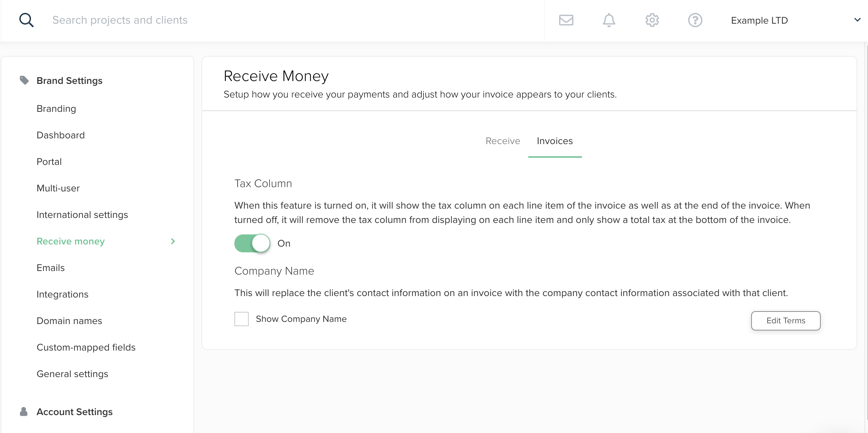Open Branding settings page
The height and width of the screenshot is (433, 868).
[57, 109]
